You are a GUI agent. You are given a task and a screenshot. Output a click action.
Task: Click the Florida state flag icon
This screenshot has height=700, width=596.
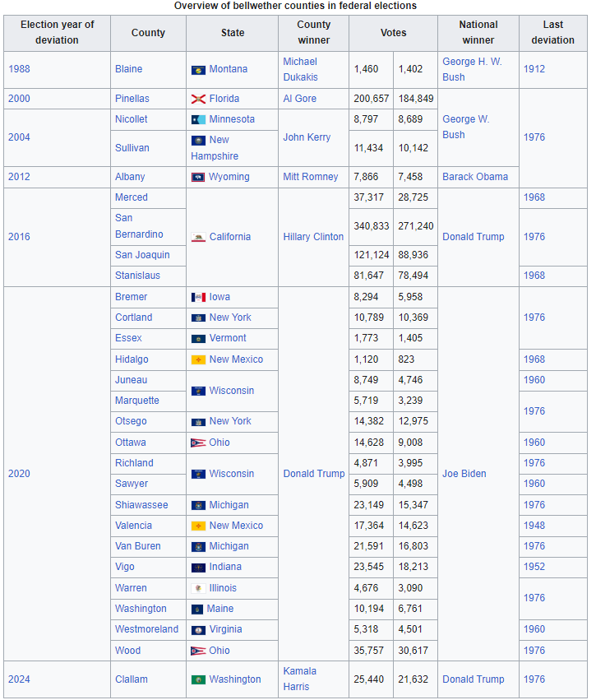point(198,99)
